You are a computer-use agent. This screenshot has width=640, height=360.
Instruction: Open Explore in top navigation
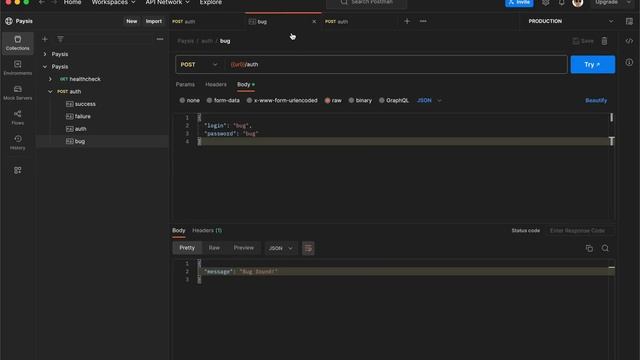[211, 2]
